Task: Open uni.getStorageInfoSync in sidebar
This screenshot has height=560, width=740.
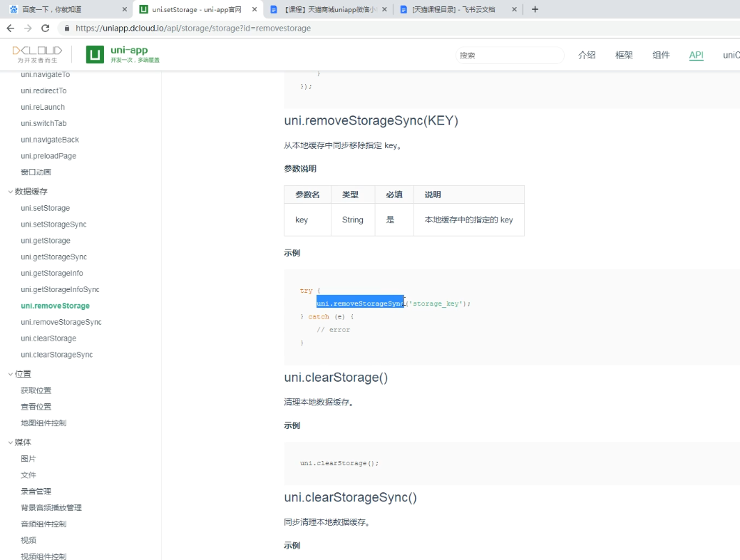Action: pos(60,289)
